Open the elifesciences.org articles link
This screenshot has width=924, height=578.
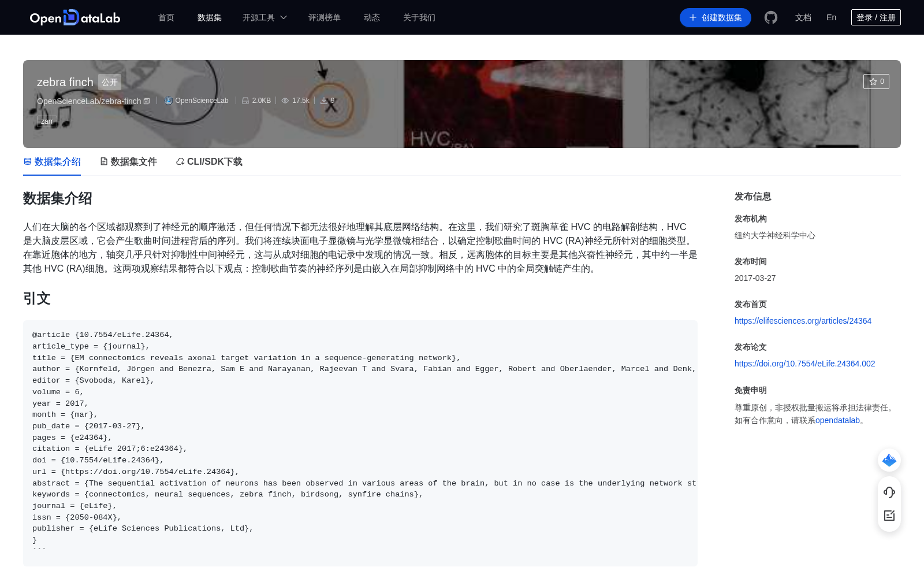(803, 321)
